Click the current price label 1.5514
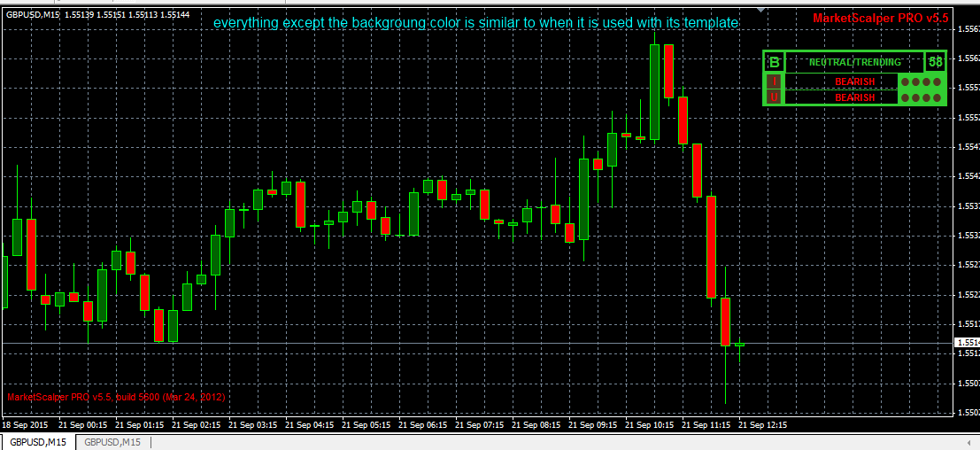Image resolution: width=980 pixels, height=450 pixels. (x=966, y=343)
